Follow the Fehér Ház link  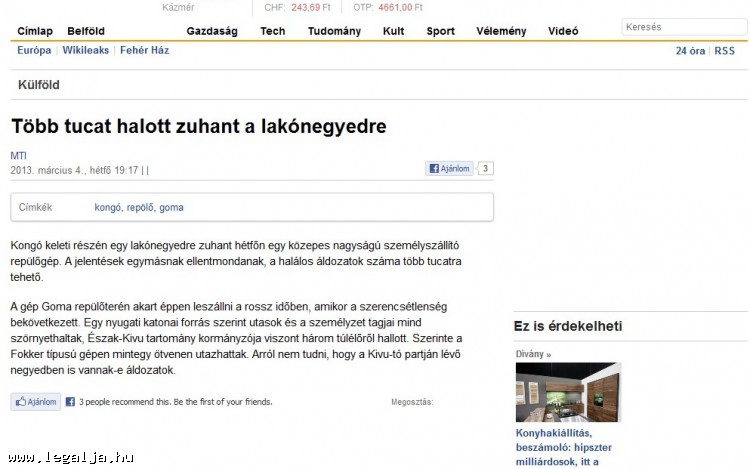pyautogui.click(x=146, y=50)
